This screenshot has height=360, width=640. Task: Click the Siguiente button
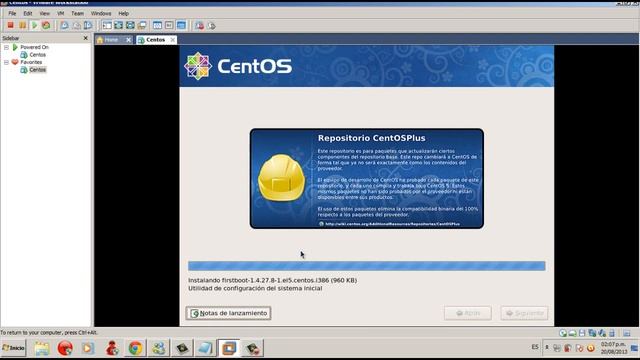click(524, 313)
